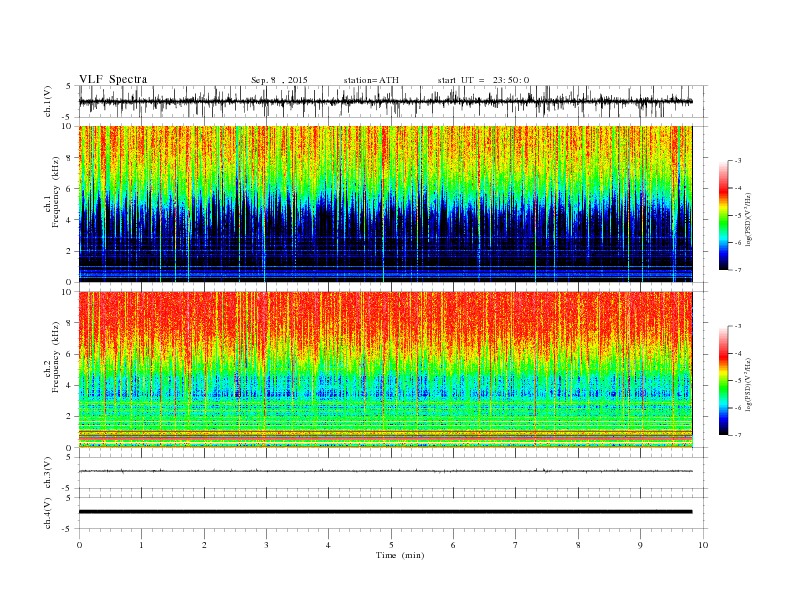Click the date 'Sep. 8 , 2015'

[279, 80]
